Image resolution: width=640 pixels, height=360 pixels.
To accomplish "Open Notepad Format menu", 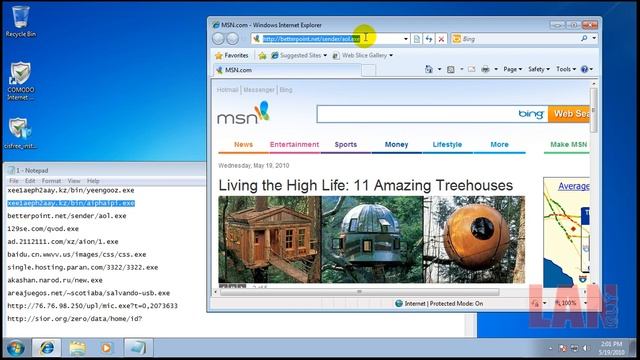I will (51, 181).
